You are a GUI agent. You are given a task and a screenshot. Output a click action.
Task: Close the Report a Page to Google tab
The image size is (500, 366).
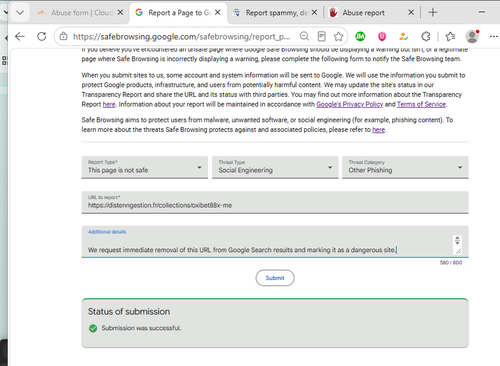(218, 12)
